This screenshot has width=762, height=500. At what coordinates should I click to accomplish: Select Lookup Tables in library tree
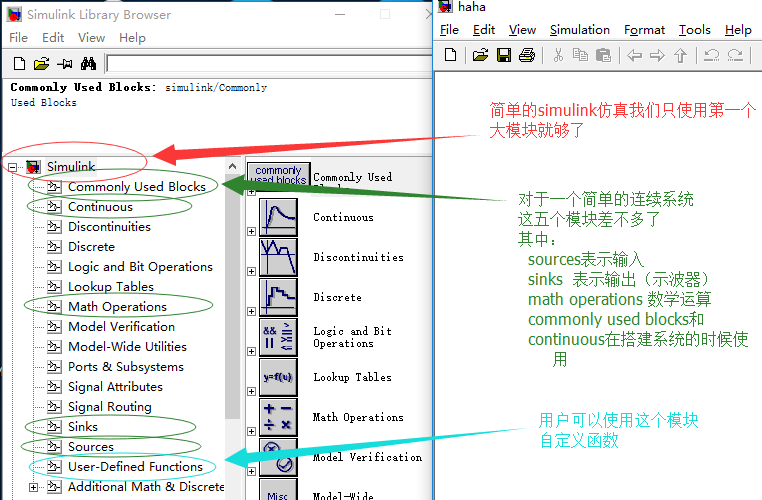pyautogui.click(x=111, y=287)
